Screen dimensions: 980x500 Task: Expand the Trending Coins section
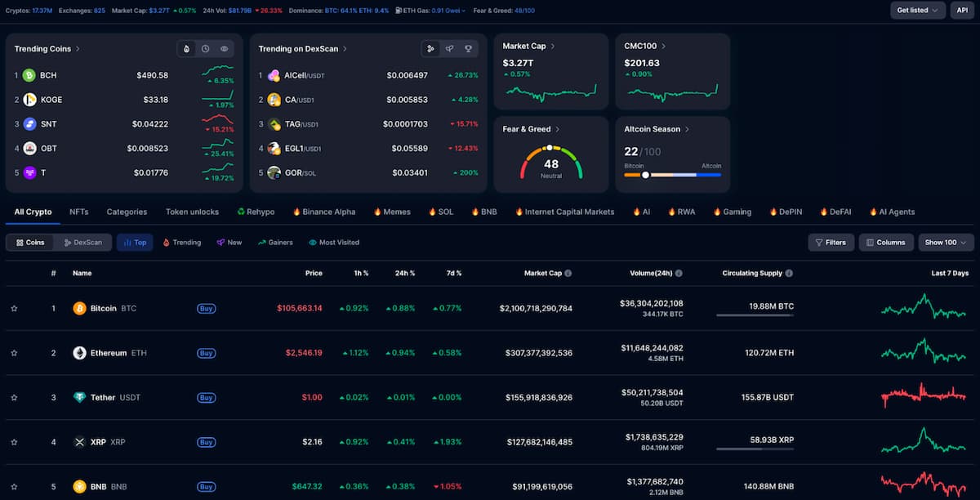point(47,49)
